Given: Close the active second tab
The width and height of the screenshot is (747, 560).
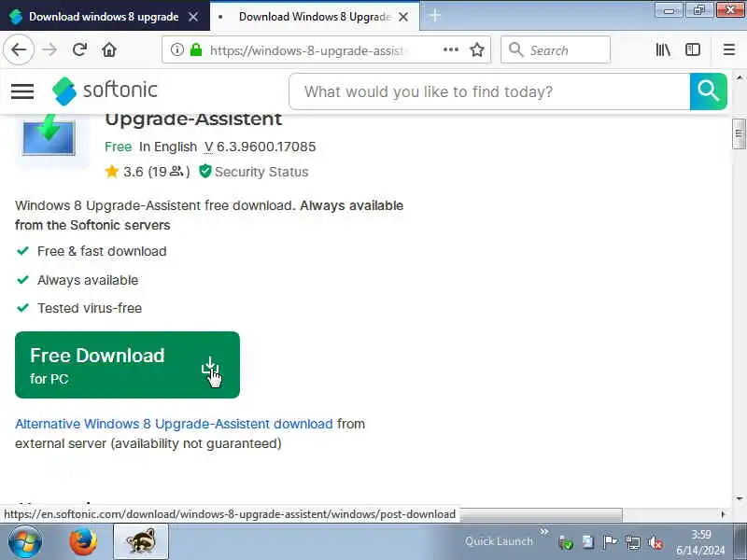Looking at the screenshot, I should pyautogui.click(x=403, y=17).
